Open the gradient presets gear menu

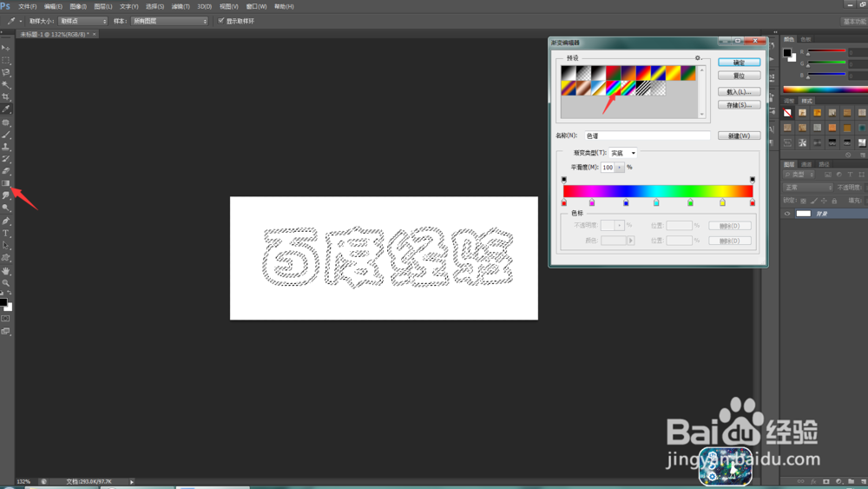coord(698,57)
